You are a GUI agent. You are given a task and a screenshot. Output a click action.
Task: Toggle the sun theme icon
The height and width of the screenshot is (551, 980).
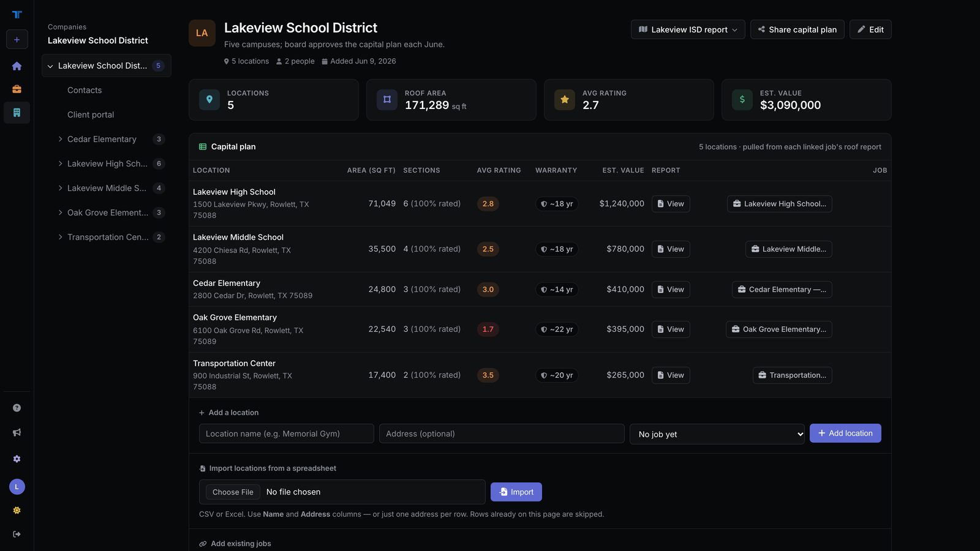pos(17,510)
